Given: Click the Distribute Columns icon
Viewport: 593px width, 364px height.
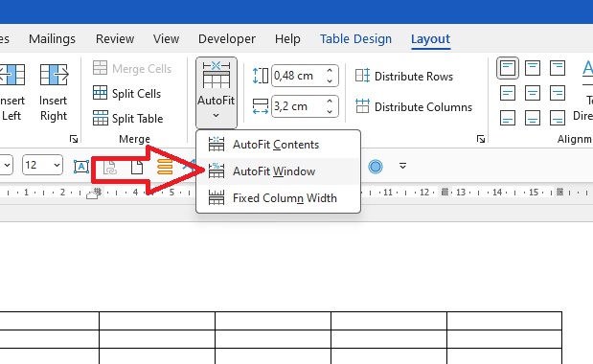Looking at the screenshot, I should coord(362,106).
